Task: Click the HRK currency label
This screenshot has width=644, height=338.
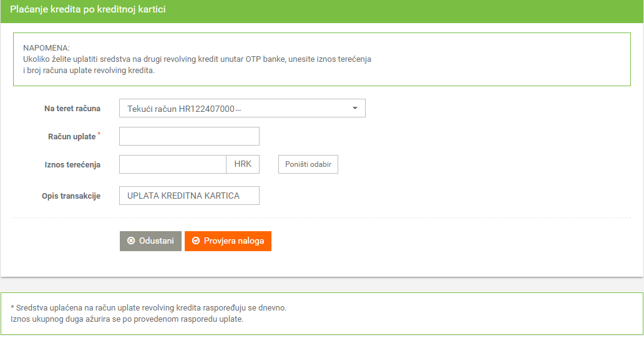Action: [x=243, y=164]
